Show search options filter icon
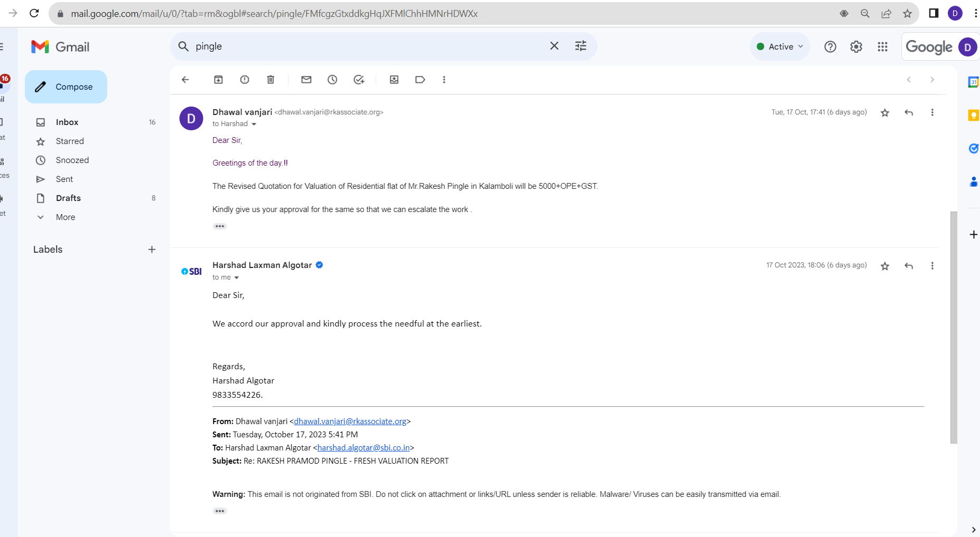Screen dimensions: 980x537 (581, 46)
